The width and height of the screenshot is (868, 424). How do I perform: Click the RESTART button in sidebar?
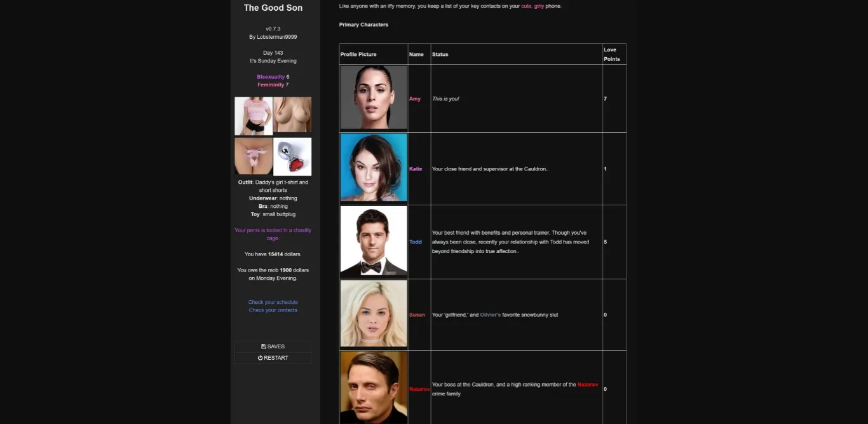coord(273,358)
